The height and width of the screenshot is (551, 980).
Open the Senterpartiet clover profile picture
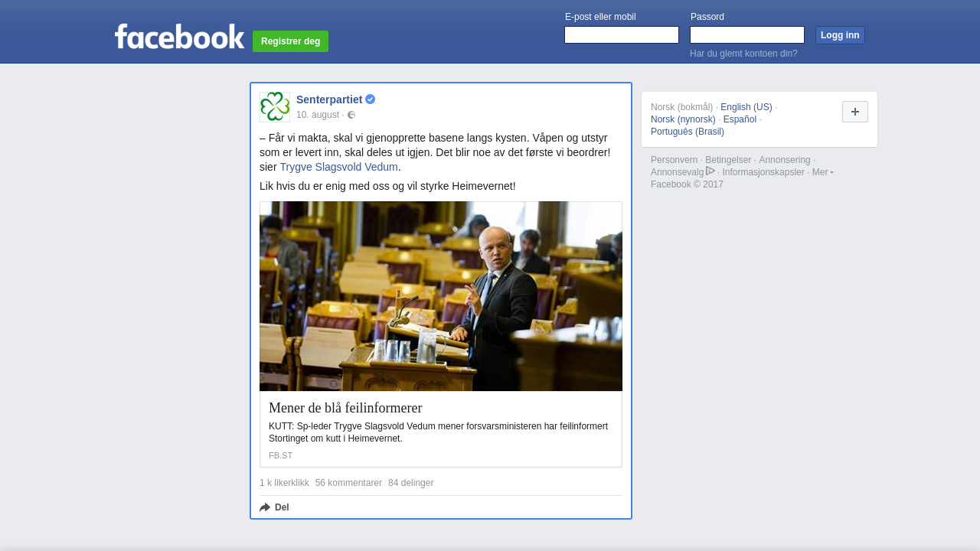point(275,107)
